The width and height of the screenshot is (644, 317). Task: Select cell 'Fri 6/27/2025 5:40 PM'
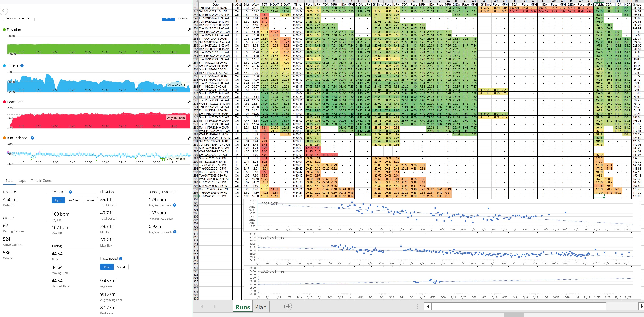coord(215,196)
